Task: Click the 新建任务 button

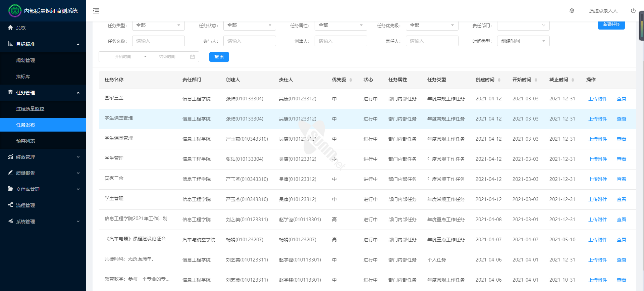Action: point(611,25)
